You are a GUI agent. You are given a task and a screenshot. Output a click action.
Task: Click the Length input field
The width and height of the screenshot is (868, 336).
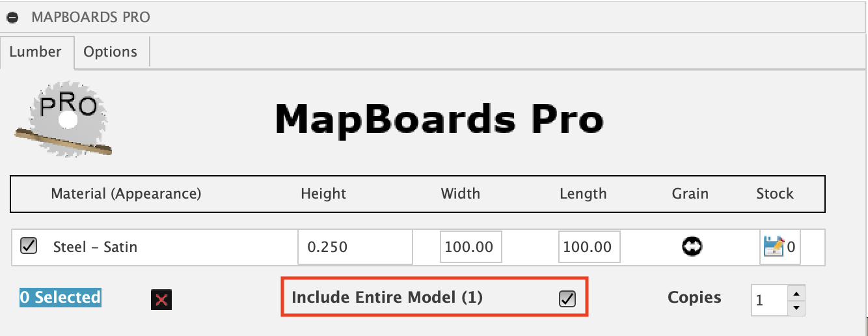(589, 247)
